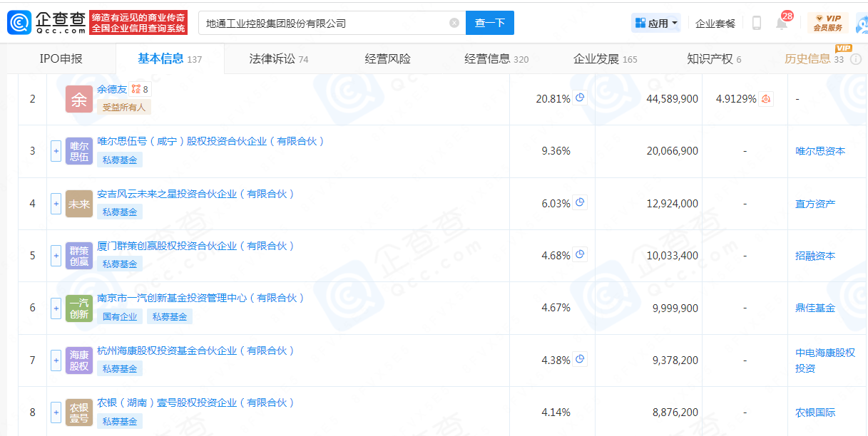Click 私募基金 tag under 唯尔思伍号
Viewport: 868px width, 436px height.
(x=120, y=160)
